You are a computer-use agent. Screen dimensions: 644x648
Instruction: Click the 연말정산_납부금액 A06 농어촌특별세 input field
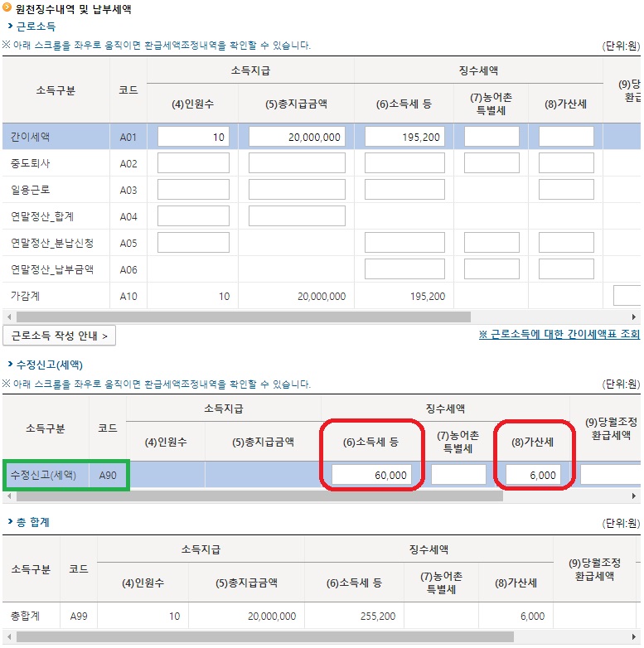[x=491, y=269]
